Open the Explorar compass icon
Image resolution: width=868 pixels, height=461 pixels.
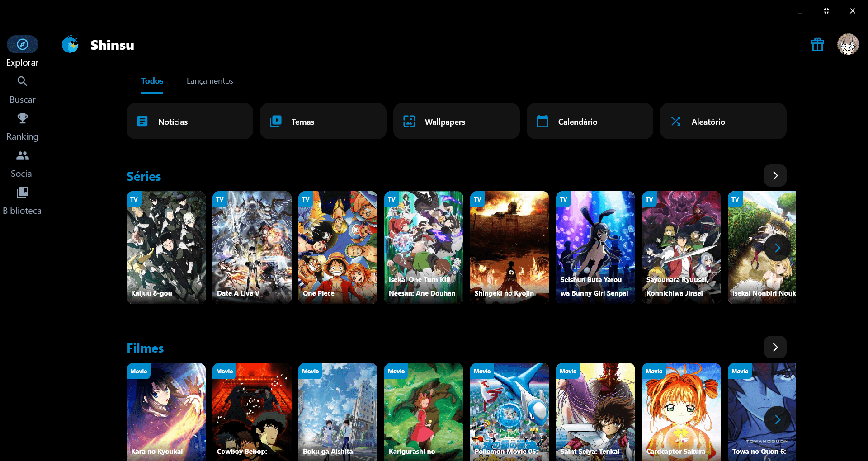[x=23, y=44]
